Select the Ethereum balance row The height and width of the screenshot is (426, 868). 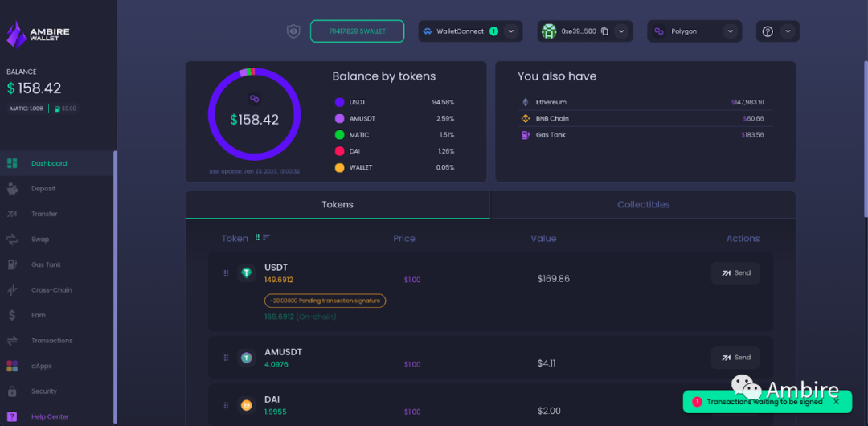[645, 103]
